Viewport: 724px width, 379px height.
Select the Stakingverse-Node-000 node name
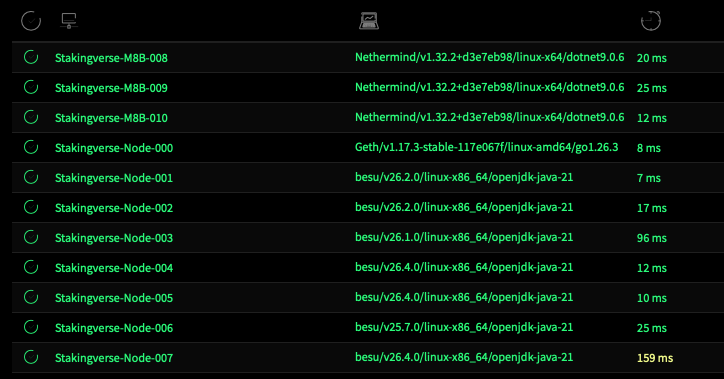(114, 148)
